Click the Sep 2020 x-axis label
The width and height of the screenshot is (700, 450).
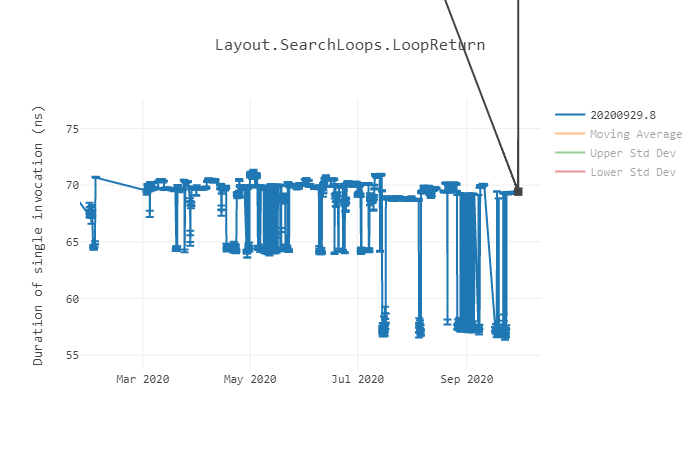[467, 379]
